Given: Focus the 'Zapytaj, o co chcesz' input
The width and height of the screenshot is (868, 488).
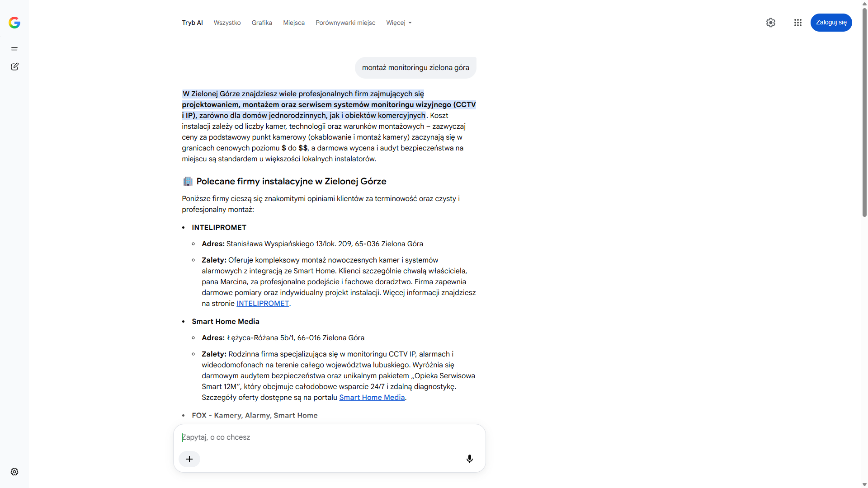Looking at the screenshot, I should pyautogui.click(x=329, y=437).
